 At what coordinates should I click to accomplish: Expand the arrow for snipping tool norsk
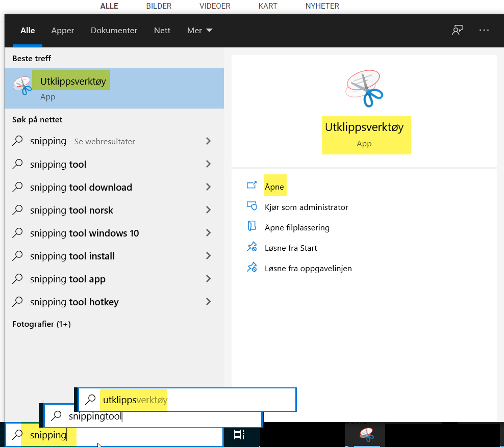(x=208, y=210)
